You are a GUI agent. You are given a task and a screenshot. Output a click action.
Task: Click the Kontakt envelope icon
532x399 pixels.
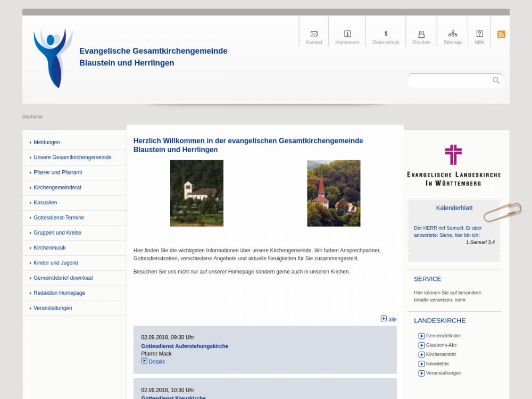[314, 34]
